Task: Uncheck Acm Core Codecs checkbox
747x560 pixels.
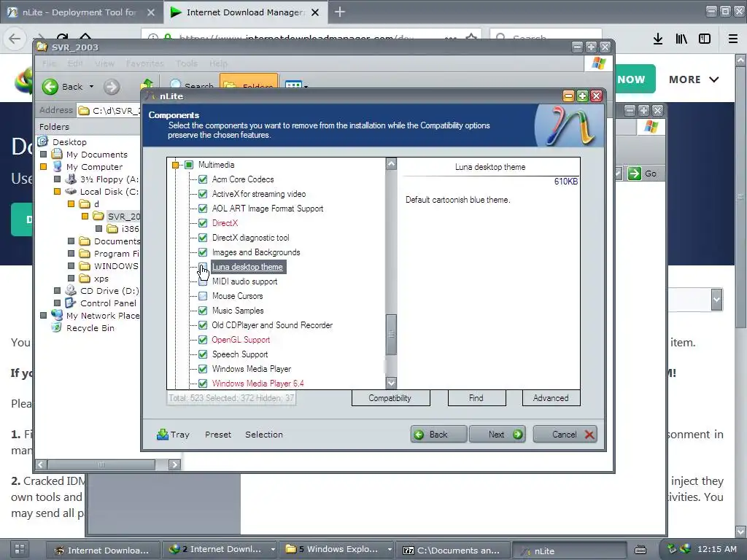Action: pos(203,179)
